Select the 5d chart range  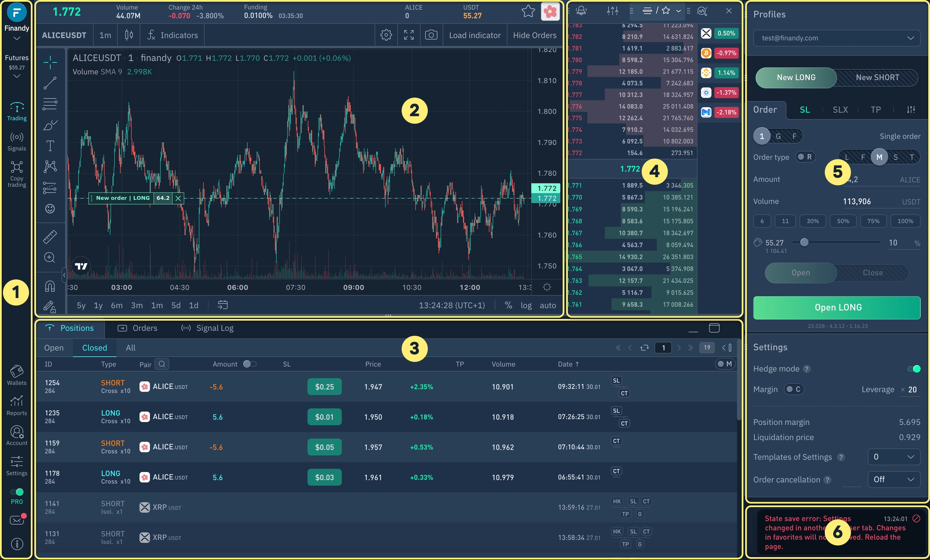176,305
